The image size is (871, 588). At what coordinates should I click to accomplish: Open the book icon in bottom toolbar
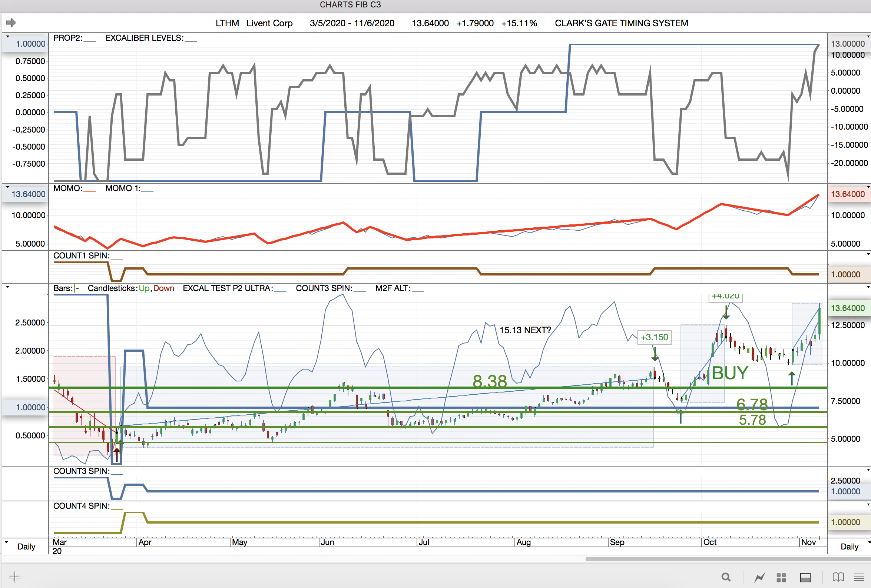[x=838, y=577]
